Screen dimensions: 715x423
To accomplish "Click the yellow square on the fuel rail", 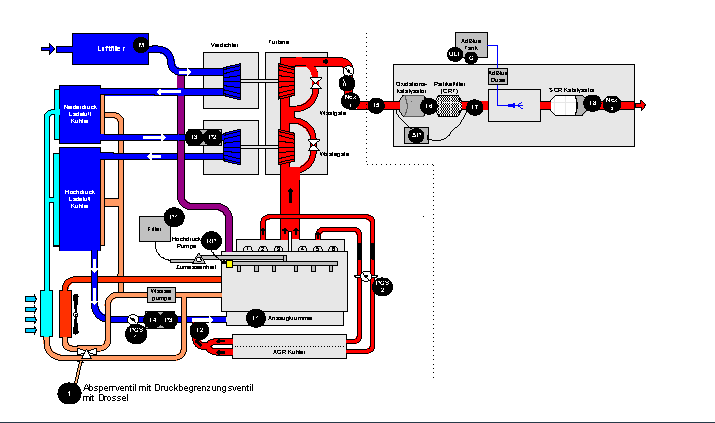I will (229, 264).
